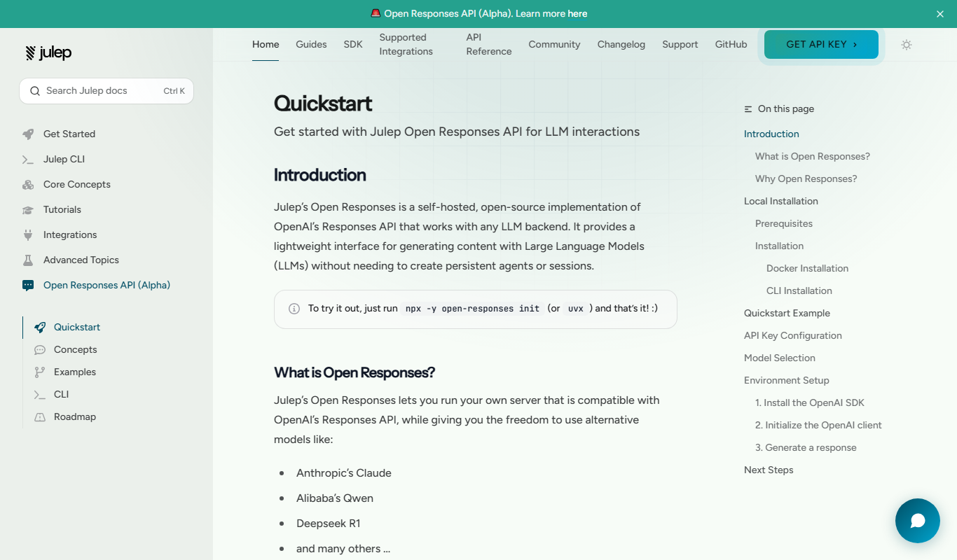The width and height of the screenshot is (957, 560).
Task: Jump to CLI Installation outline link
Action: (x=799, y=290)
